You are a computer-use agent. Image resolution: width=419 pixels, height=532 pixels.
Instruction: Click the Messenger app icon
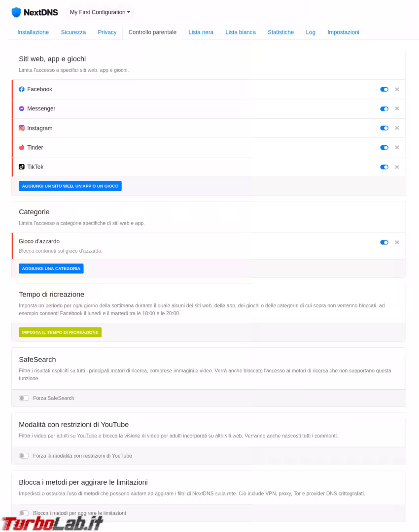22,108
